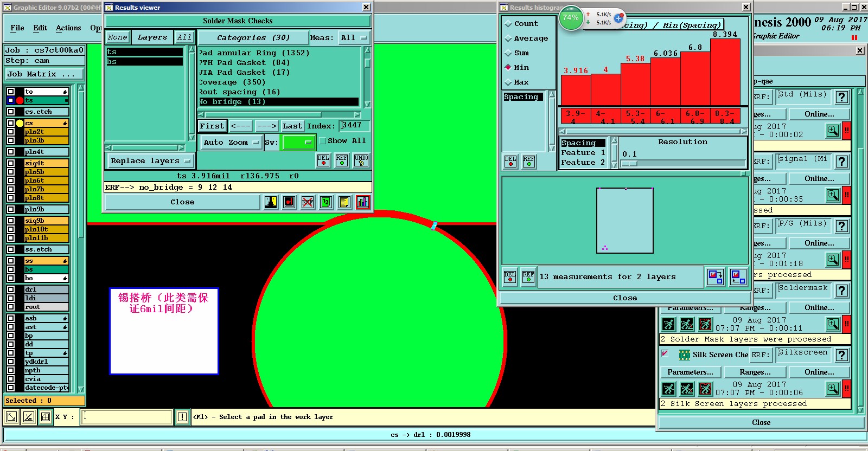
Task: Click REF icon beside 13 measurements text
Action: click(528, 276)
